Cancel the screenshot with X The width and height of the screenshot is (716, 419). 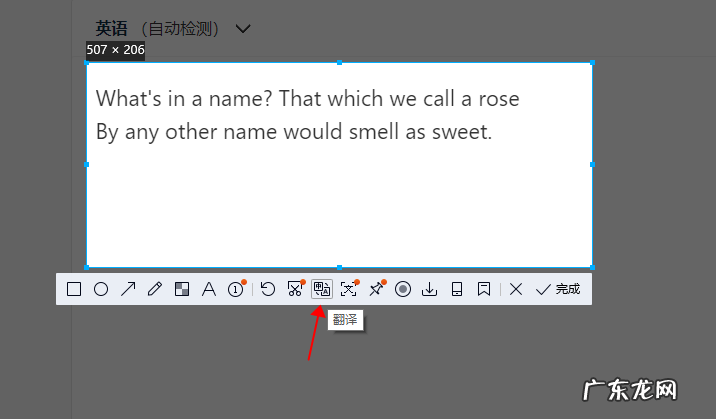516,289
